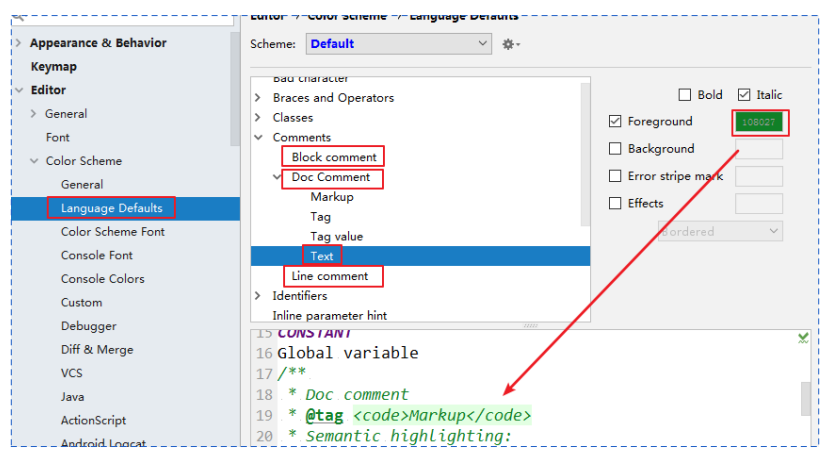Uncheck the Italic checkbox

coord(744,95)
